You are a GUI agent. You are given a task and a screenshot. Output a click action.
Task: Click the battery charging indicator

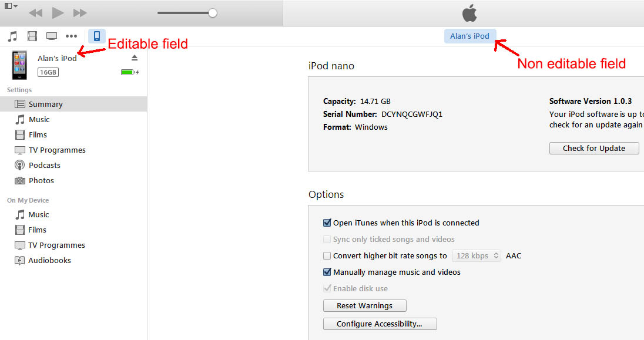(130, 72)
